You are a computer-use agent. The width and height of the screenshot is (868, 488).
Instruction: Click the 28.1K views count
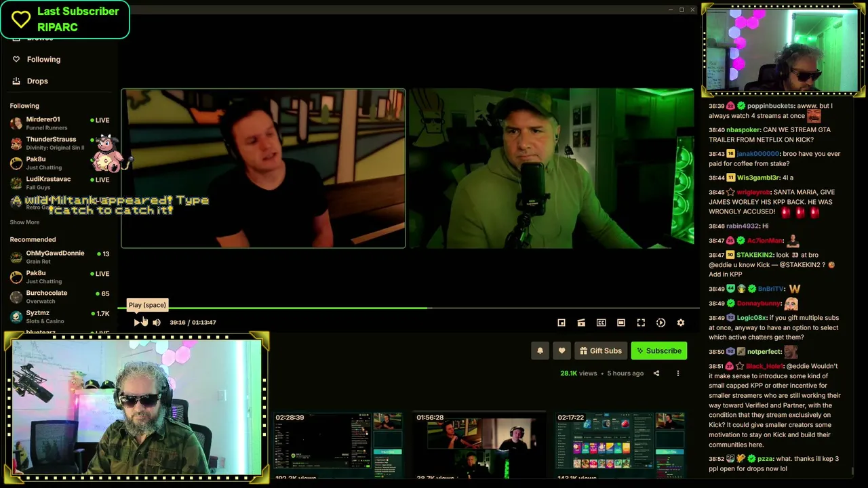(578, 373)
